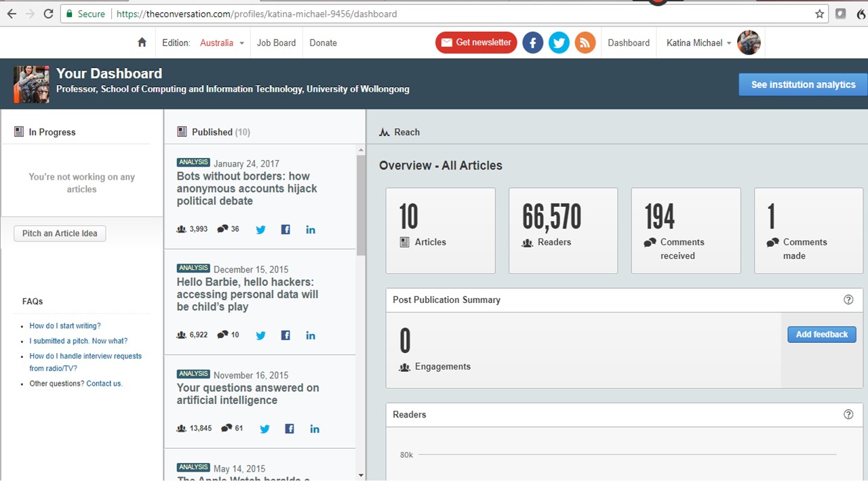Viewport: 868px width, 488px height.
Task: Click the 13,845 readers count
Action: [x=201, y=428]
